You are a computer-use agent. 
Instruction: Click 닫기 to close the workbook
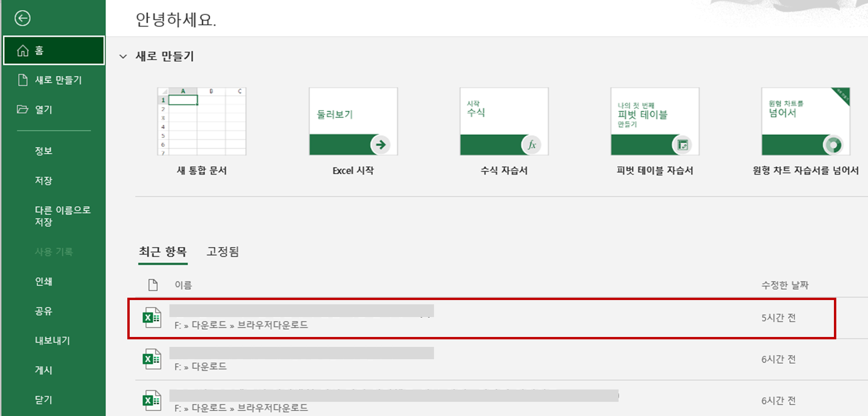click(x=44, y=400)
